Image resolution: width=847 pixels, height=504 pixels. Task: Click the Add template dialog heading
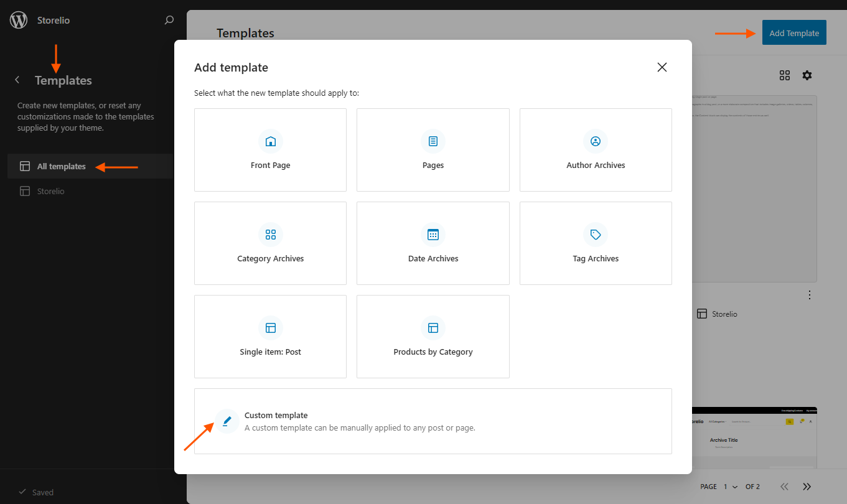pos(231,67)
